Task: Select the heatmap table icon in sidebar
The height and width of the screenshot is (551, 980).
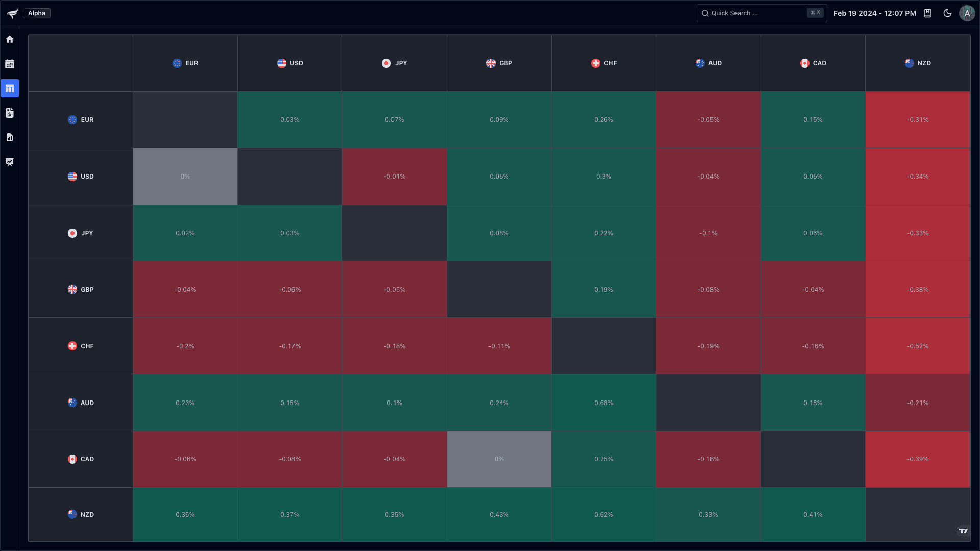Action: click(x=10, y=88)
